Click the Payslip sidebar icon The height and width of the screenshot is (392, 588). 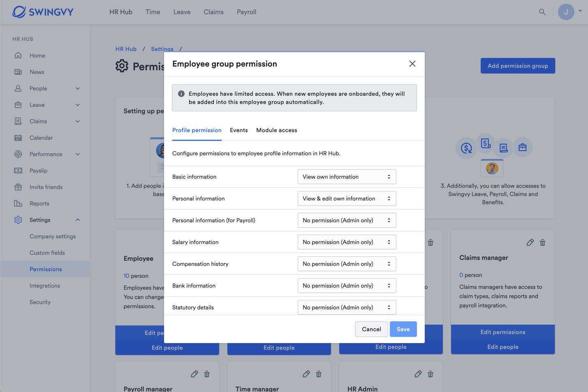coord(18,171)
